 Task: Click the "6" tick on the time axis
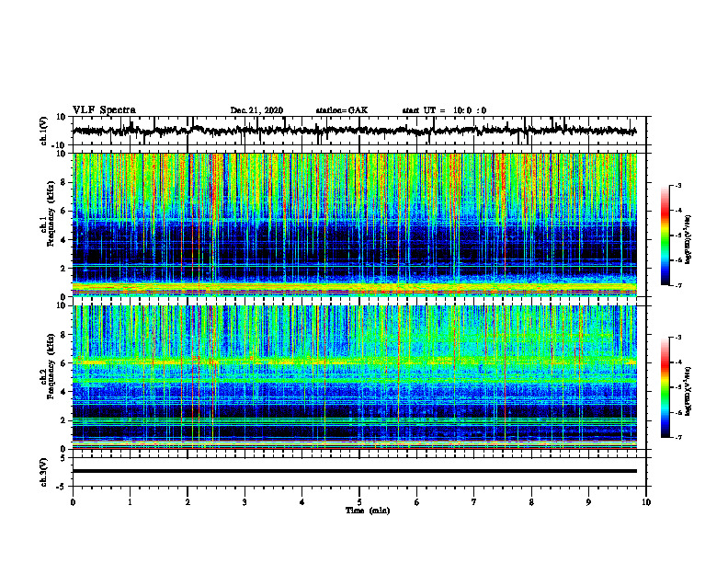(x=417, y=502)
